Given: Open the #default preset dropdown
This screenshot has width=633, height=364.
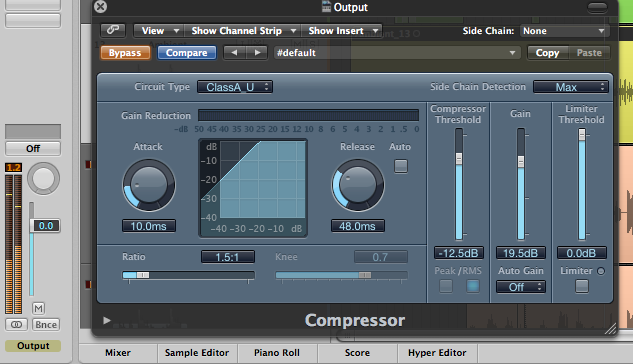Looking at the screenshot, I should coord(396,53).
